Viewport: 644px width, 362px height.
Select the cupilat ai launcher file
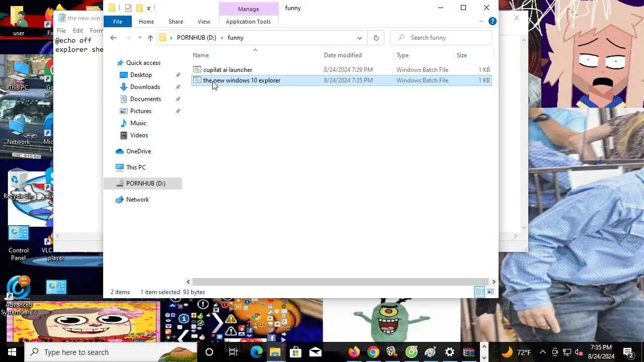pos(227,70)
